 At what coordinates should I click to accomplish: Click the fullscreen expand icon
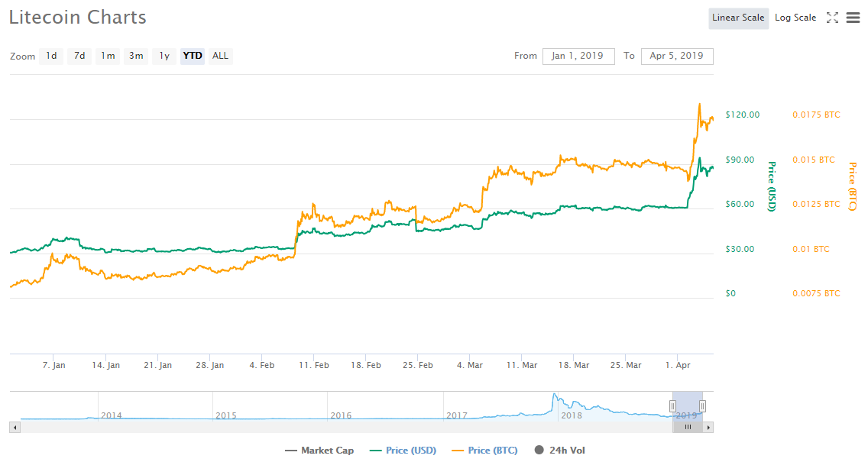[832, 18]
